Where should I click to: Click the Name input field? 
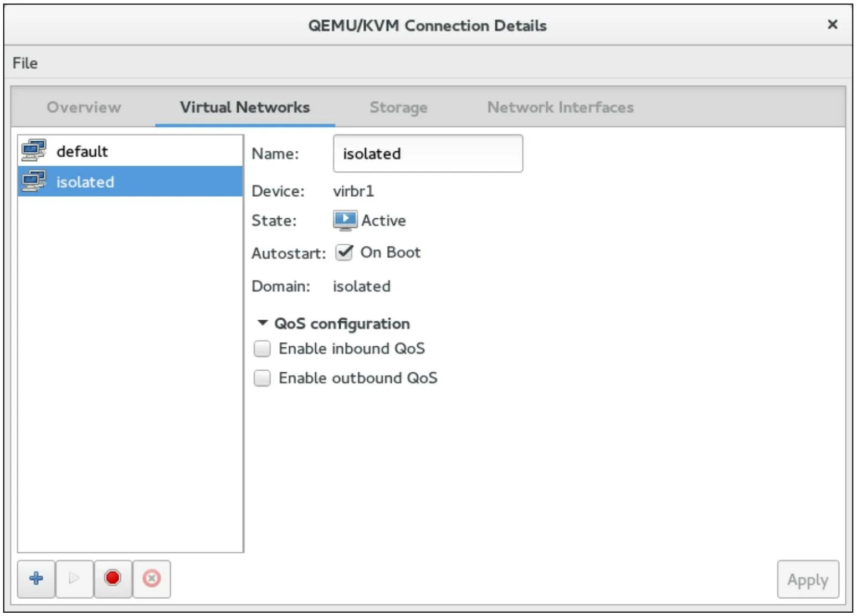[428, 153]
